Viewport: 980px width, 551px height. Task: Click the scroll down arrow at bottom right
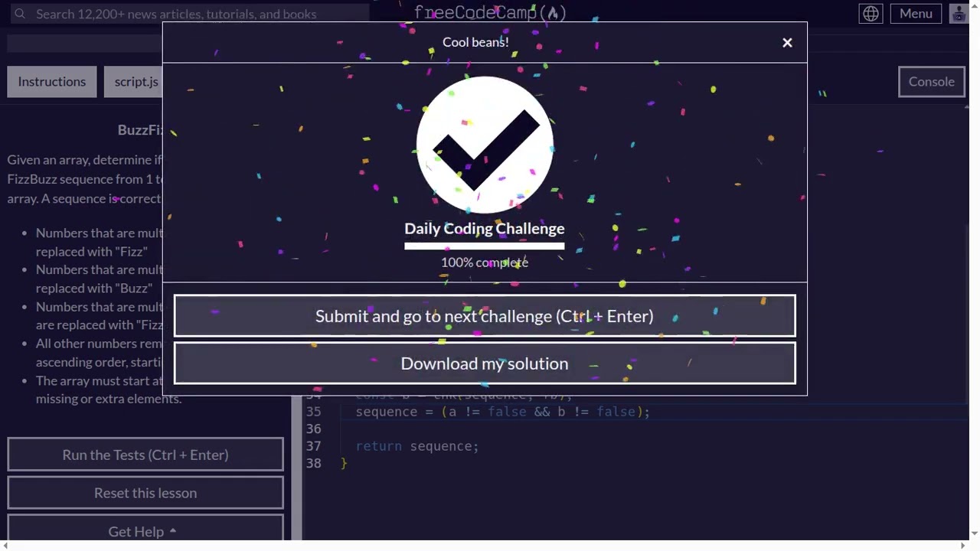[x=974, y=533]
